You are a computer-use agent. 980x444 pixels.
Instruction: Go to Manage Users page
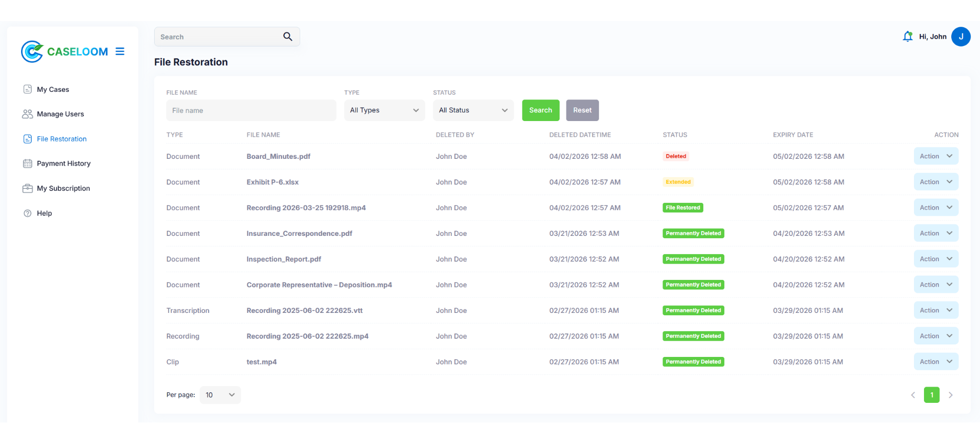60,114
